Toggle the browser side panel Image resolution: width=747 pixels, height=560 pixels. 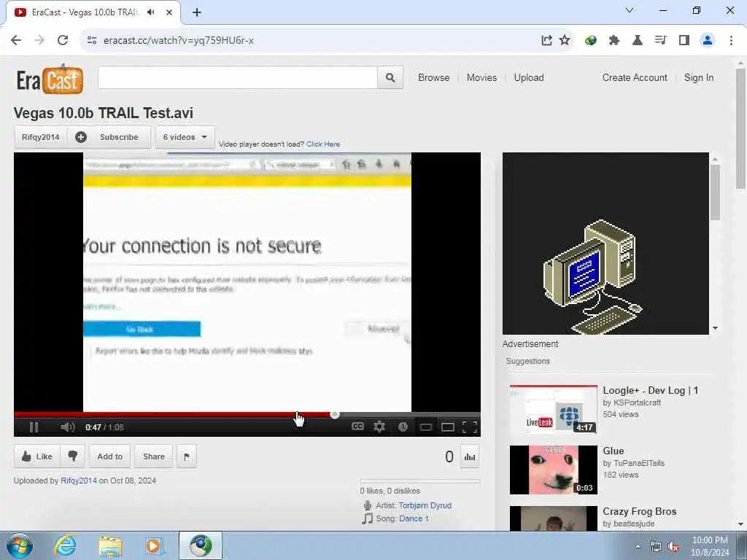(684, 41)
